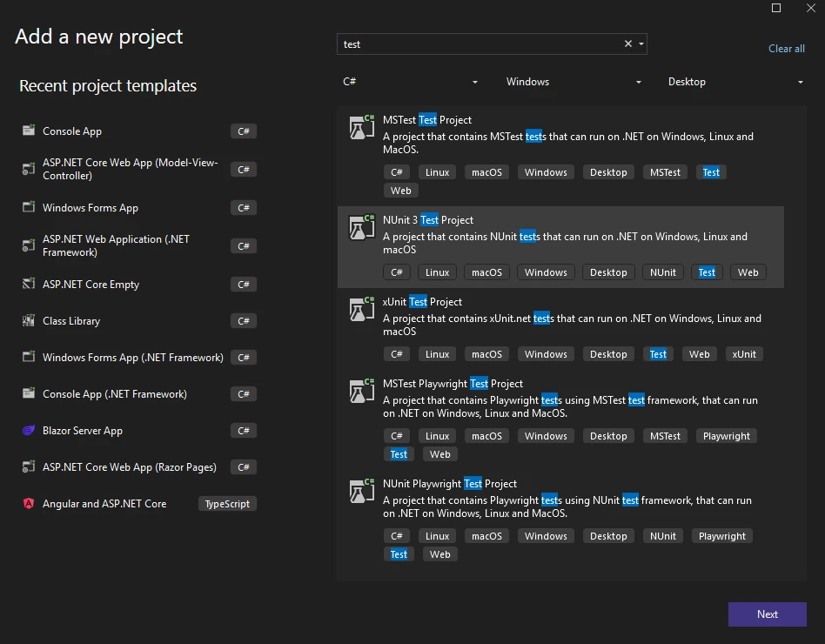Screen dimensions: 825x644
Task: Click the Web tag on MSTest Test Project
Action: (x=401, y=191)
